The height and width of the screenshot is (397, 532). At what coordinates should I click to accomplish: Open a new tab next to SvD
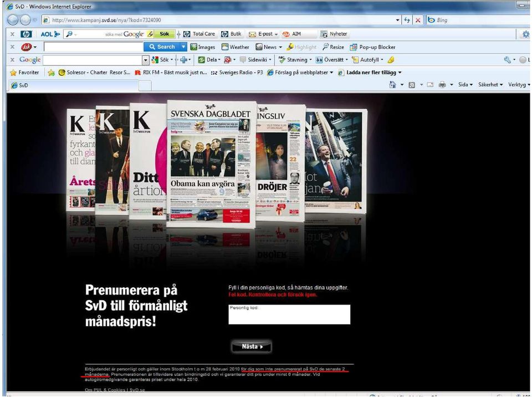pos(145,85)
